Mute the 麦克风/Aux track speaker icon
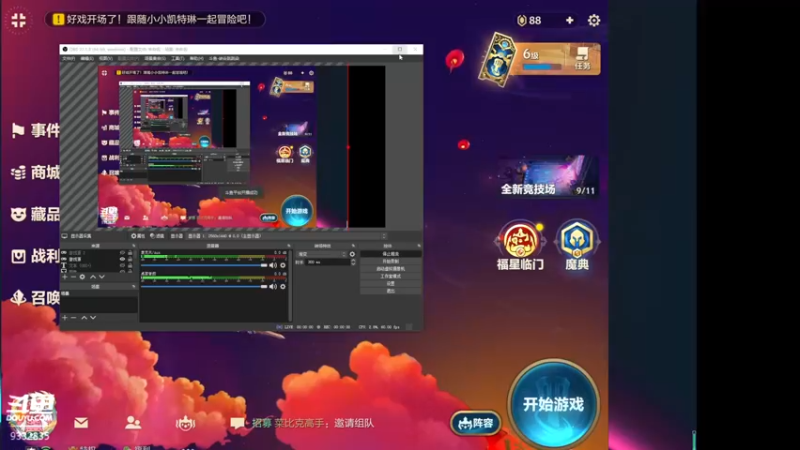The height and width of the screenshot is (450, 800). pyautogui.click(x=273, y=265)
